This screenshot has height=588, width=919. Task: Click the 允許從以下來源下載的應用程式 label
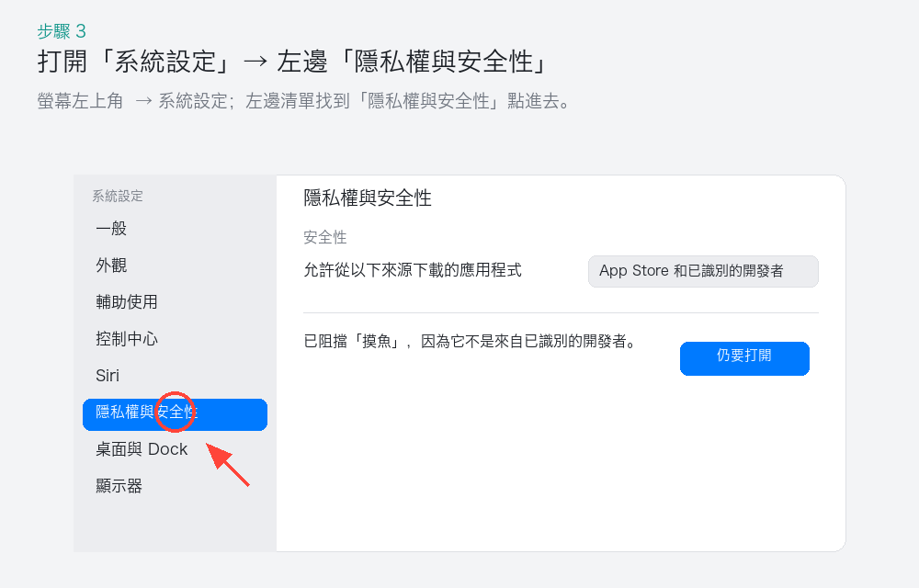pos(412,270)
